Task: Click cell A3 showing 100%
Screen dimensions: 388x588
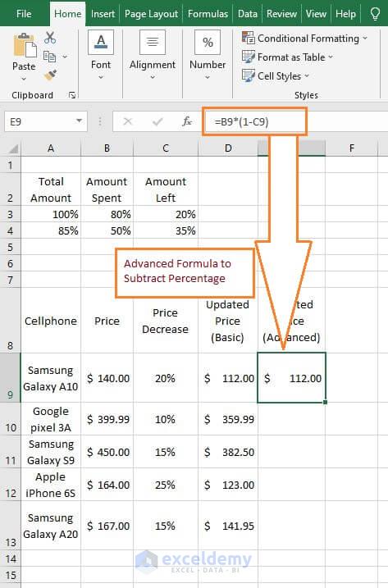Action: [x=51, y=214]
